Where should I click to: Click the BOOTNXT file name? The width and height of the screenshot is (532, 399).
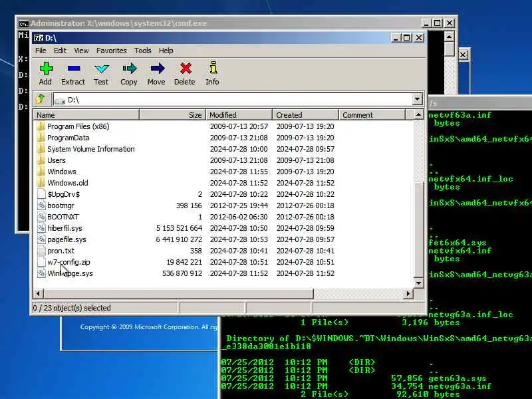pos(63,217)
